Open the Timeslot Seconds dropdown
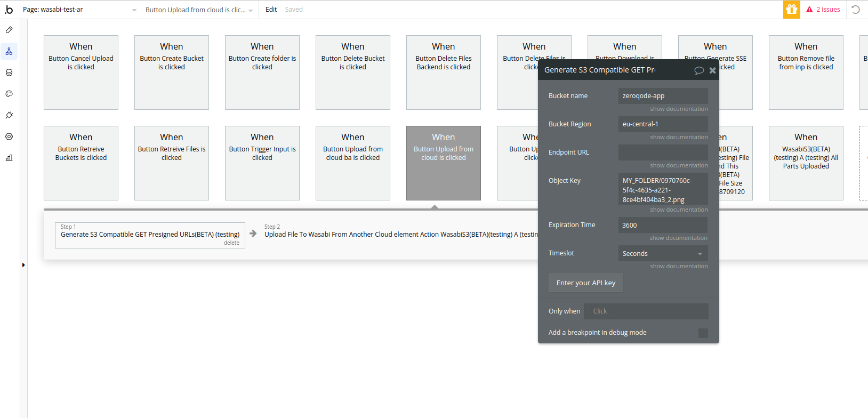The width and height of the screenshot is (868, 418). (x=663, y=253)
